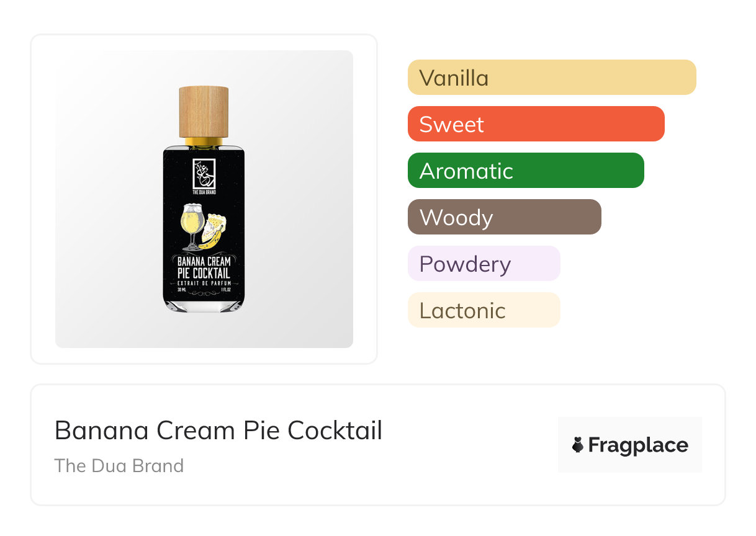
Task: Click the Extrait de Parfum text on bottle
Action: (x=204, y=283)
